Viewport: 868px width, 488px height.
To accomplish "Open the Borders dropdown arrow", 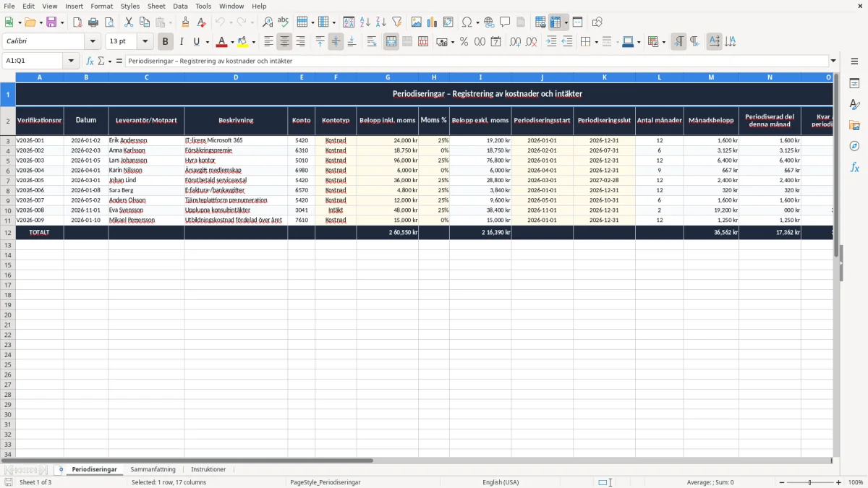I will 595,42.
